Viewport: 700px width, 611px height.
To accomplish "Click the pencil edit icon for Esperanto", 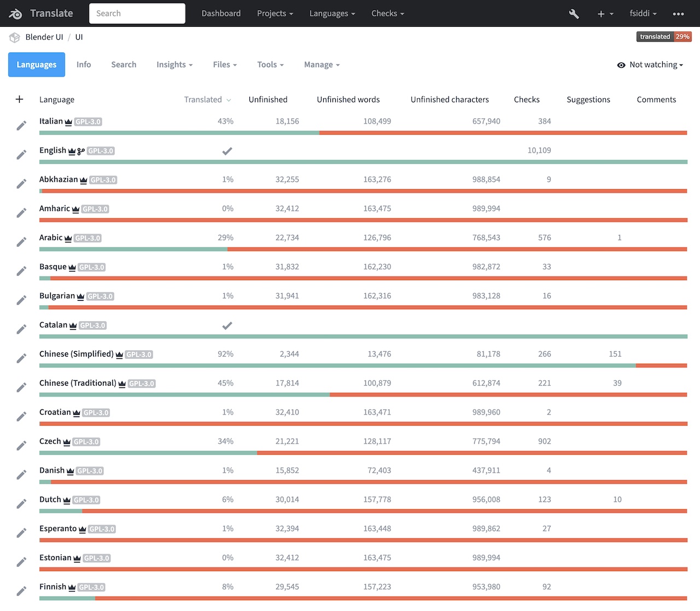I will tap(21, 533).
